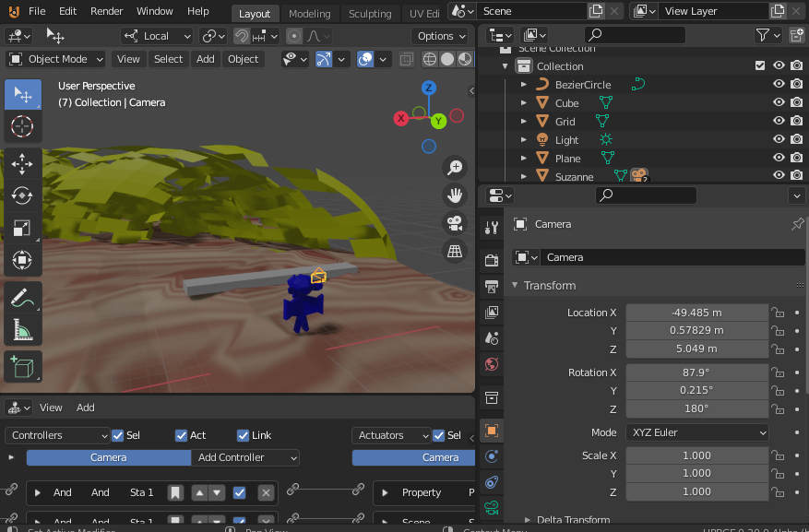809x532 pixels.
Task: Open the Actuators dropdown
Action: click(x=392, y=435)
